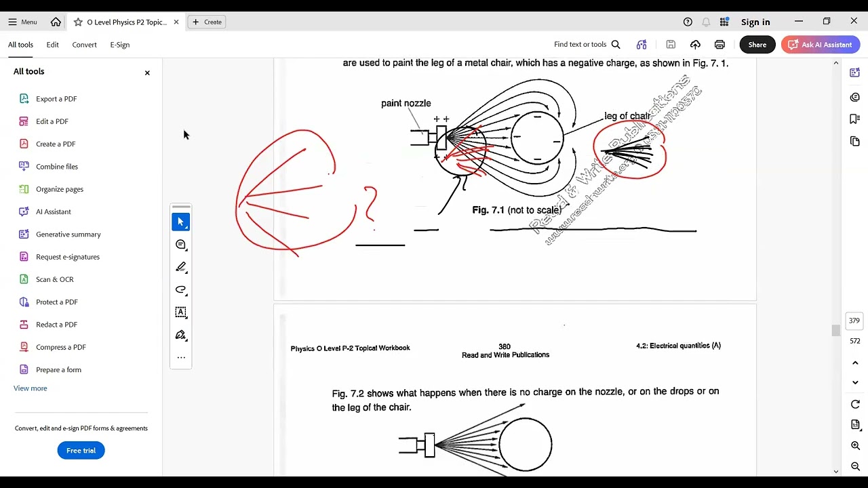Open the hamburger Menu icon

12,22
